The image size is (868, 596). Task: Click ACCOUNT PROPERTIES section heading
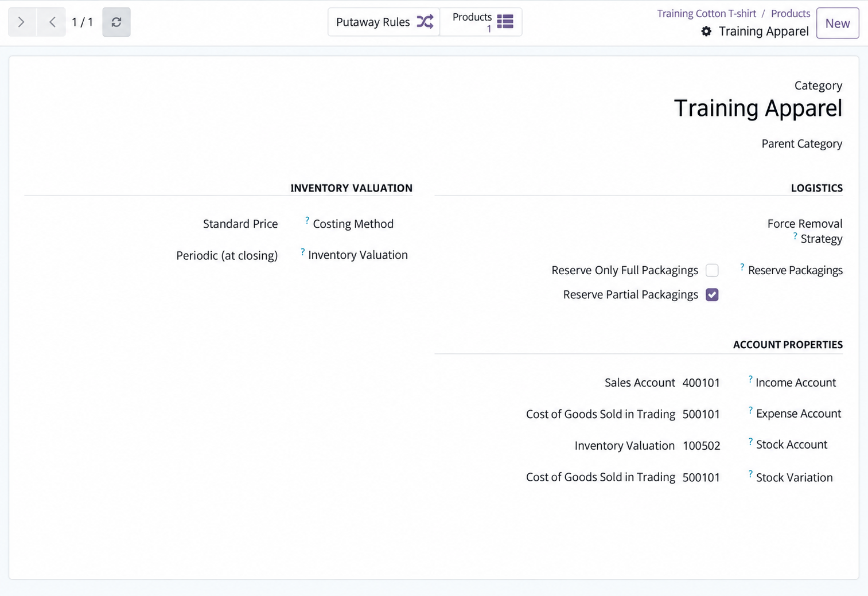tap(788, 345)
